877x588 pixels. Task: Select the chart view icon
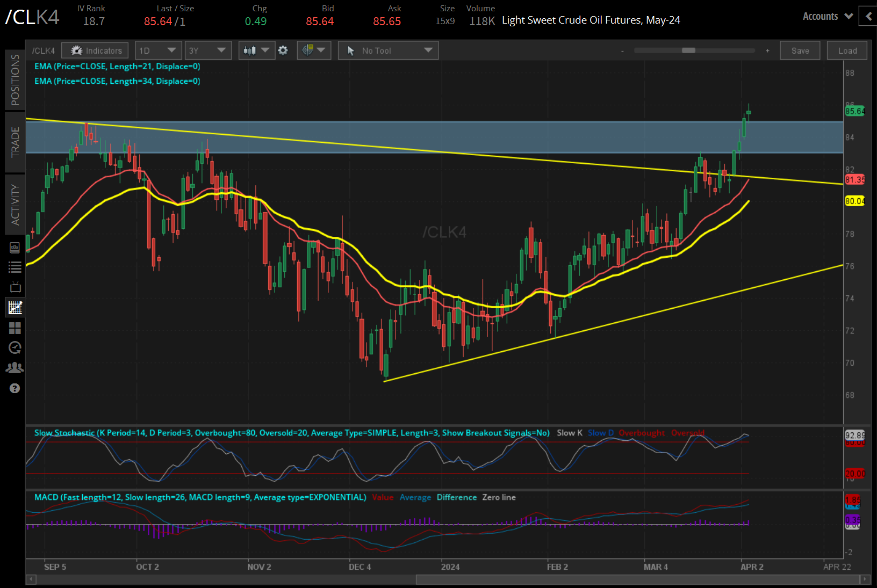pyautogui.click(x=15, y=308)
